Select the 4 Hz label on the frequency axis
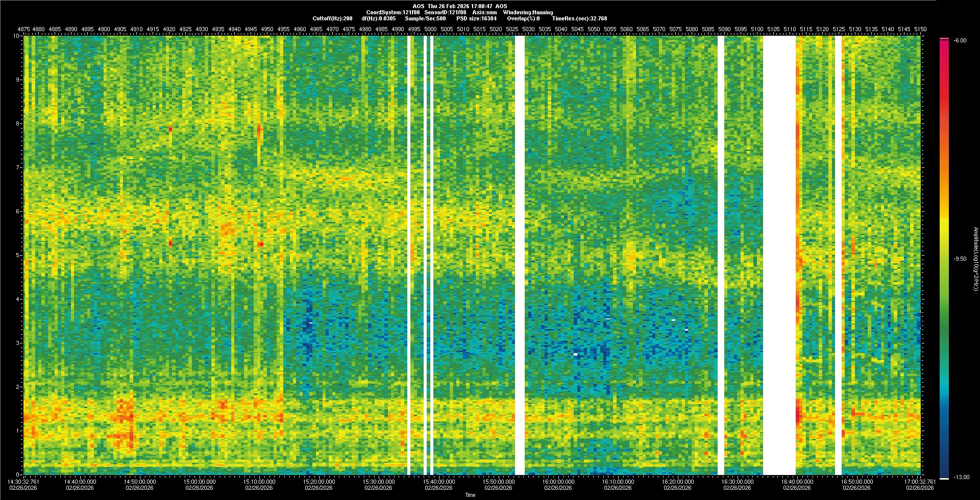The image size is (980, 500). pyautogui.click(x=18, y=299)
